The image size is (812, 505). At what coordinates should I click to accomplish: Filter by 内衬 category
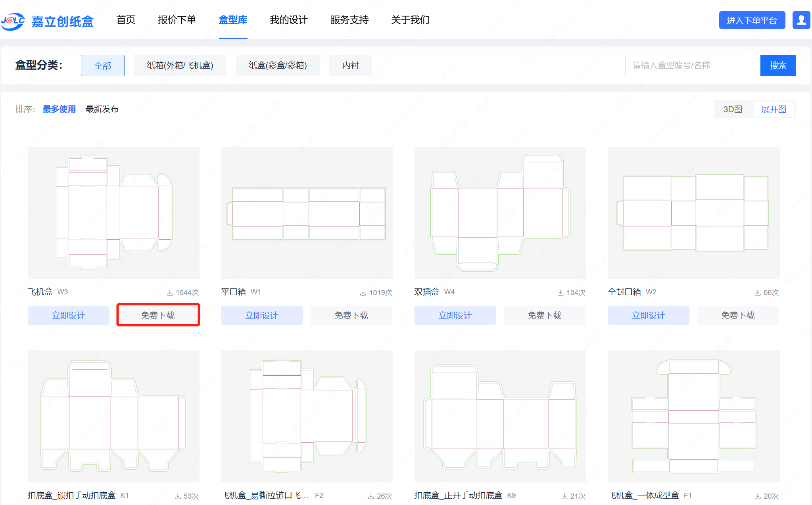pyautogui.click(x=351, y=65)
